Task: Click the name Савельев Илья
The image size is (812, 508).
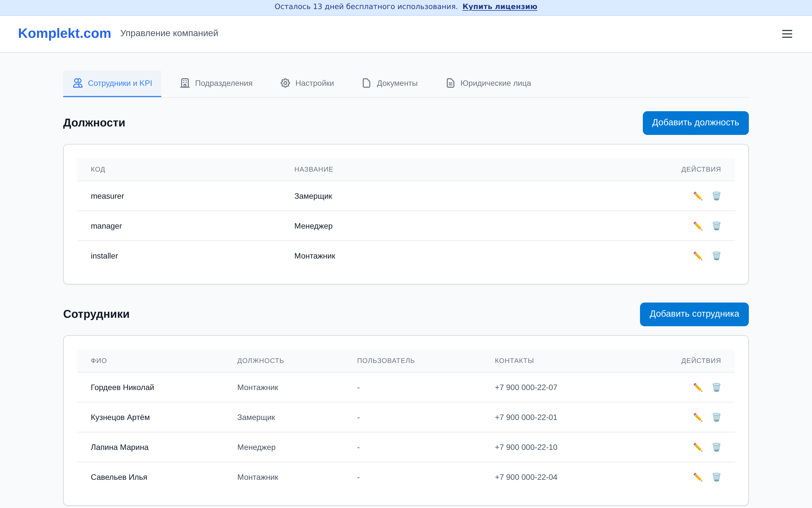Action: (119, 477)
